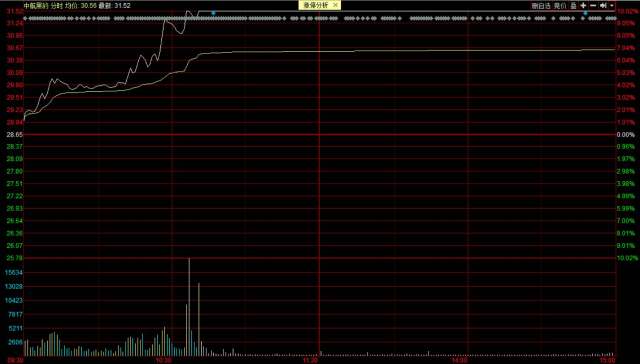
Task: Click the 2606 volume label
Action: point(16,342)
